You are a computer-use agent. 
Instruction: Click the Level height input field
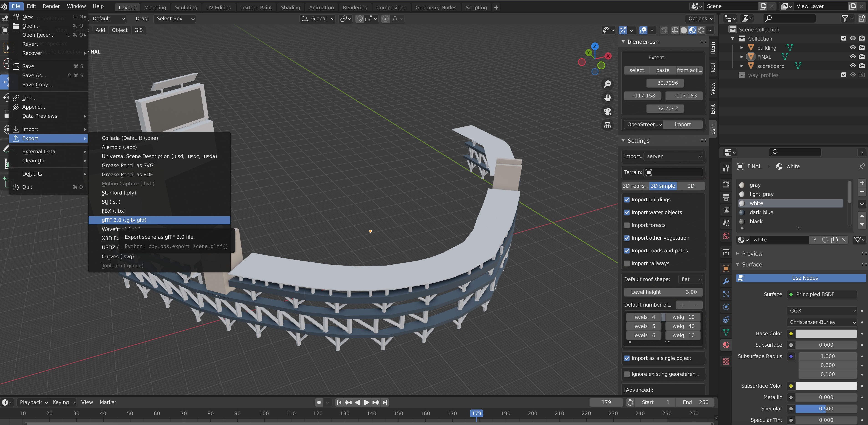pyautogui.click(x=663, y=292)
